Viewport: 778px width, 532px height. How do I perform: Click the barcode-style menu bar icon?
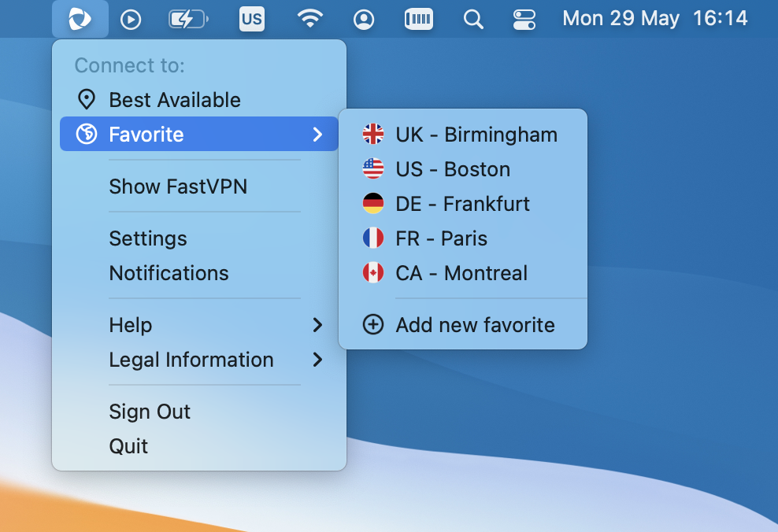[418, 19]
